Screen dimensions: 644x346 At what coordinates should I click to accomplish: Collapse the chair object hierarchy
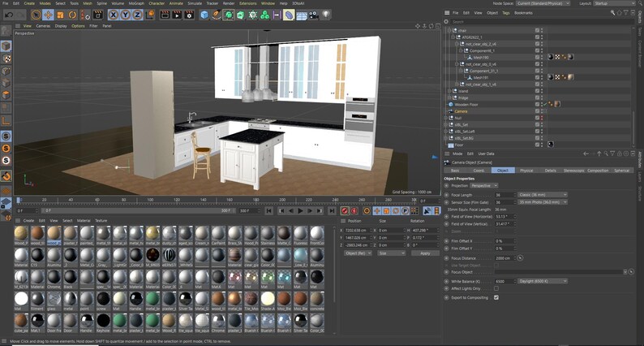click(449, 30)
